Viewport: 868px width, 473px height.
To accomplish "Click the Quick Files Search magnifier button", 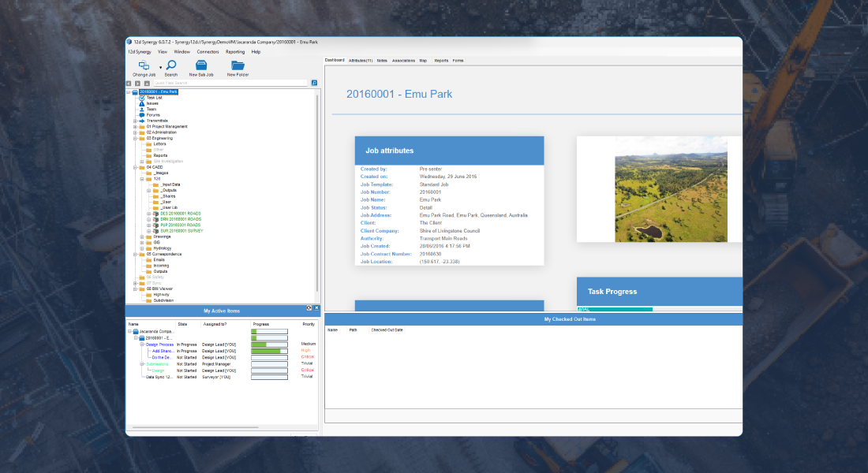I will click(314, 83).
